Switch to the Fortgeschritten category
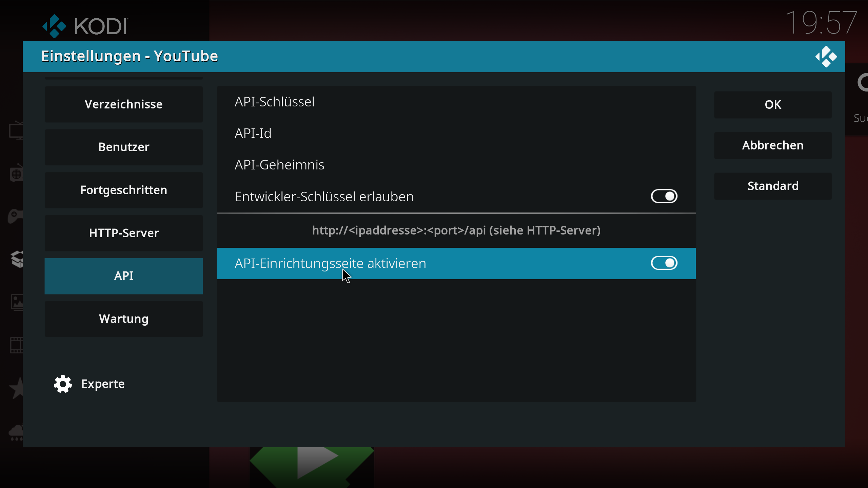Screen dimensions: 868x488 [x=124, y=190]
